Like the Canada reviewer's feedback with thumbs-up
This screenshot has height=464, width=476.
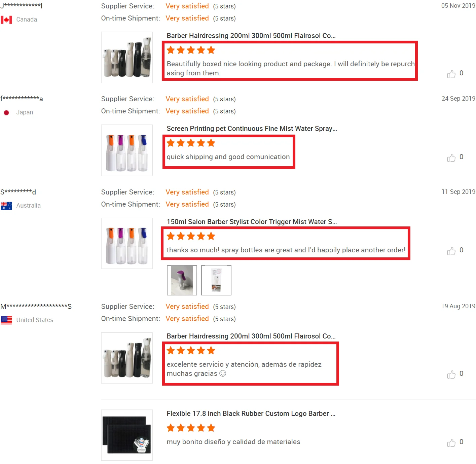pyautogui.click(x=451, y=74)
